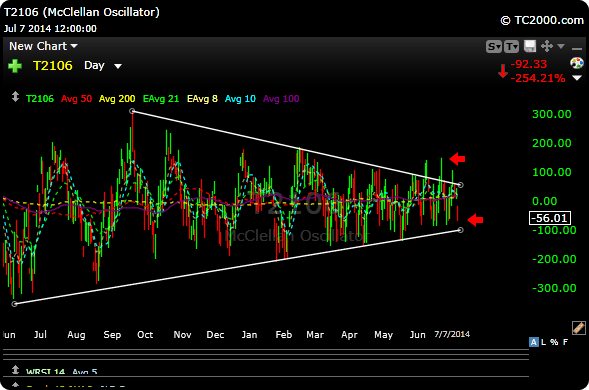This screenshot has height=390, width=589.
Task: Select the Avg 5 indicator label
Action: (x=85, y=372)
